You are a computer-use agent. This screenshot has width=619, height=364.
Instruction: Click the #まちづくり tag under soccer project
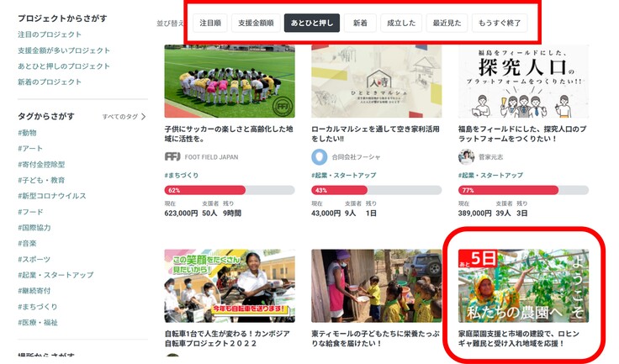(x=182, y=175)
